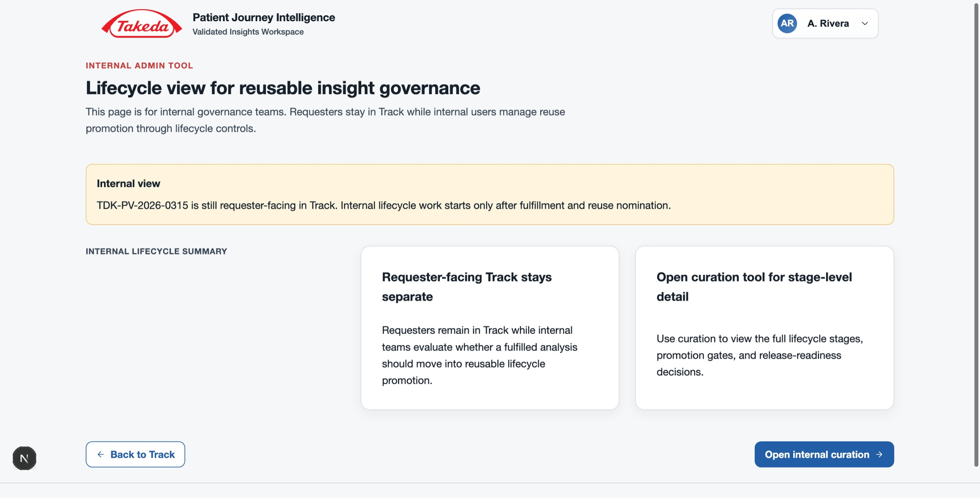Click the Open curation tool for stage-level detail card title
The height and width of the screenshot is (498, 980).
coord(754,287)
